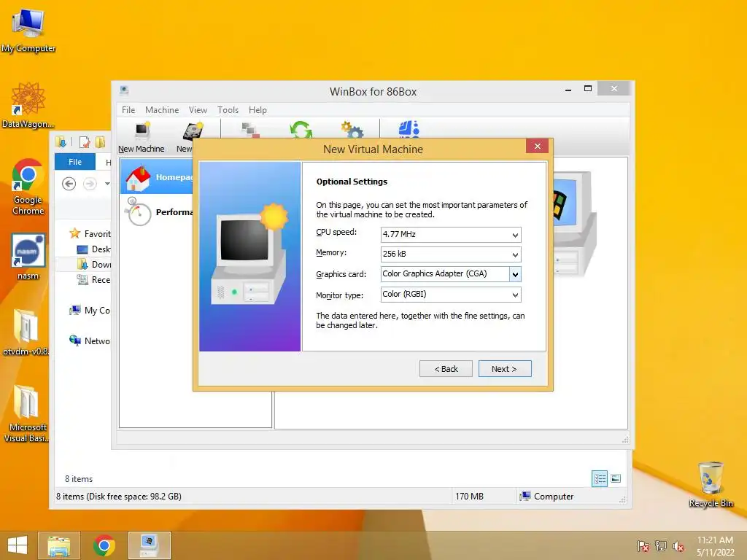Open Explorer recent locations dropdown arrow
Viewport: 747px width, 560px height.
tap(107, 184)
